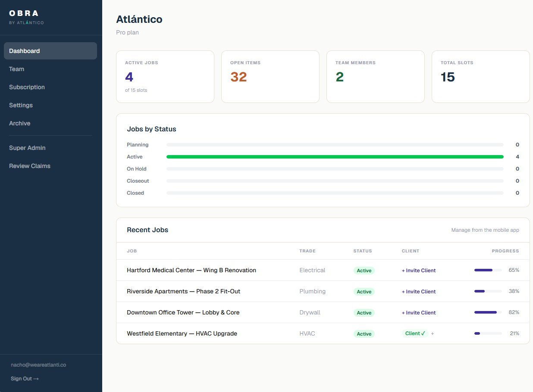Click the OBRA by Atlántico logo
The height and width of the screenshot is (392, 533).
[x=26, y=17]
